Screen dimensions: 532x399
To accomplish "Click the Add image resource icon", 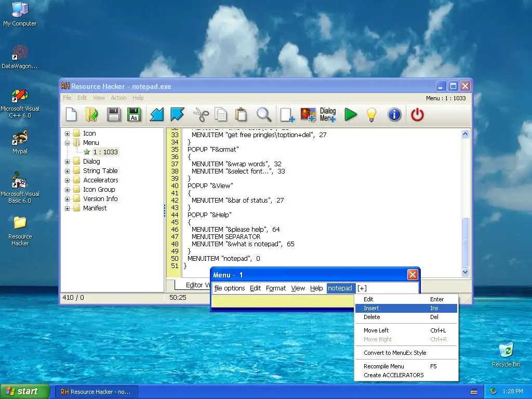I will pos(308,114).
